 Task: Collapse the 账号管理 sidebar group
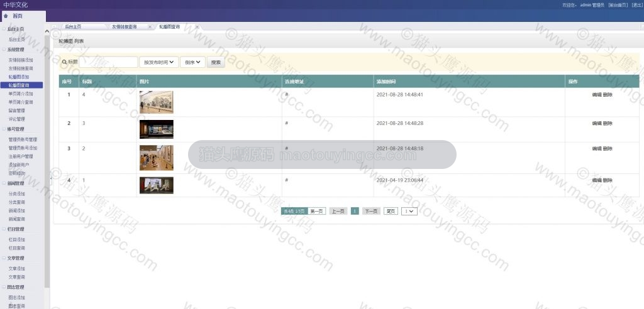click(x=4, y=129)
